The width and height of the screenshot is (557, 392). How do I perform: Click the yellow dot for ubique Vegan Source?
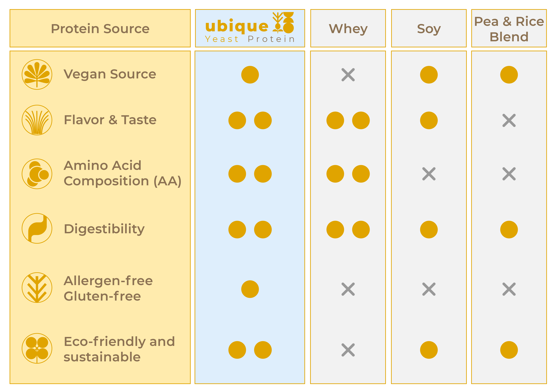click(x=250, y=75)
